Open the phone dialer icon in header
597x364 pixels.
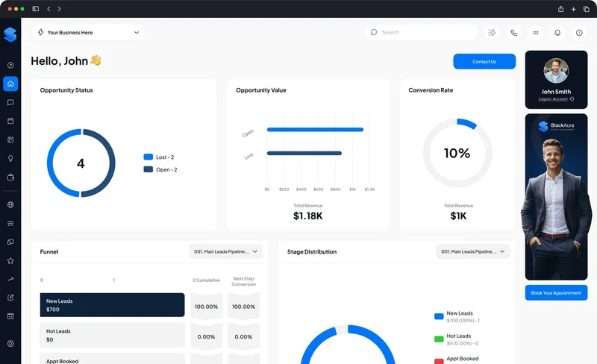pyautogui.click(x=513, y=33)
